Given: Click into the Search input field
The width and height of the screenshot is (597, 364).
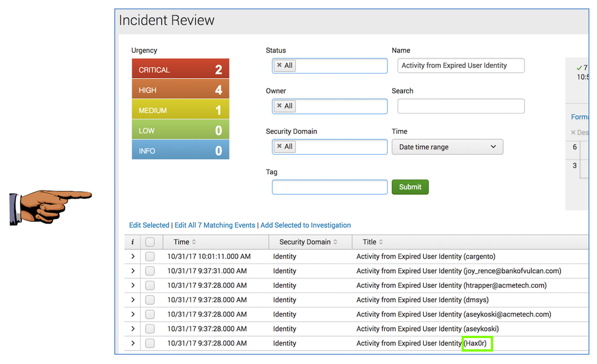Looking at the screenshot, I should tap(460, 106).
